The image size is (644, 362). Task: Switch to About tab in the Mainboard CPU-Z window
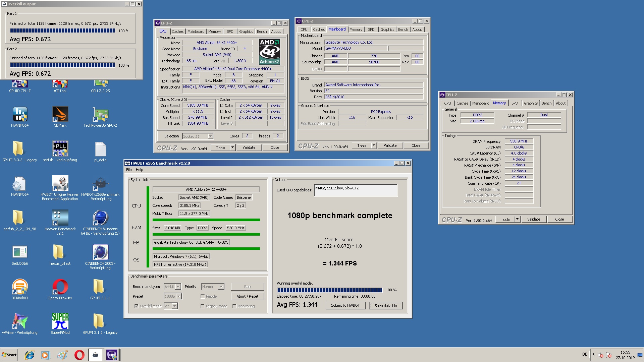tap(417, 29)
